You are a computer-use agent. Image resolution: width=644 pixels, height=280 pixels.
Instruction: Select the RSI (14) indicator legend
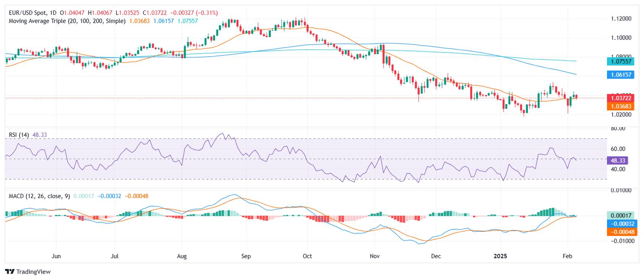point(19,135)
